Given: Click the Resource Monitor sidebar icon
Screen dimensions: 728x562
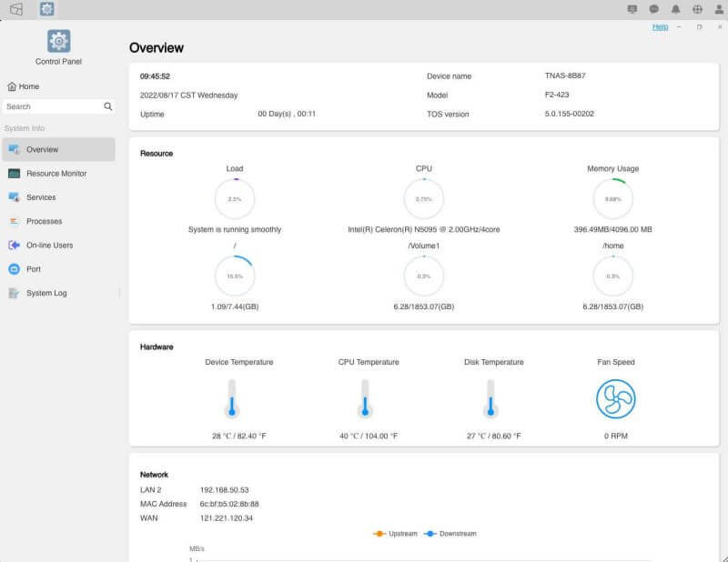Looking at the screenshot, I should point(14,174).
